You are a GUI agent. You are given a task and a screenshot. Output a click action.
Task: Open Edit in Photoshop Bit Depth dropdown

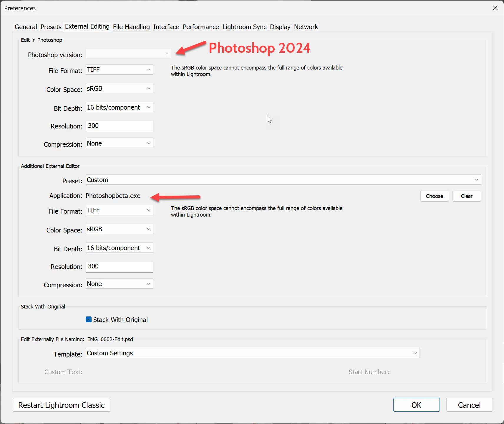120,107
